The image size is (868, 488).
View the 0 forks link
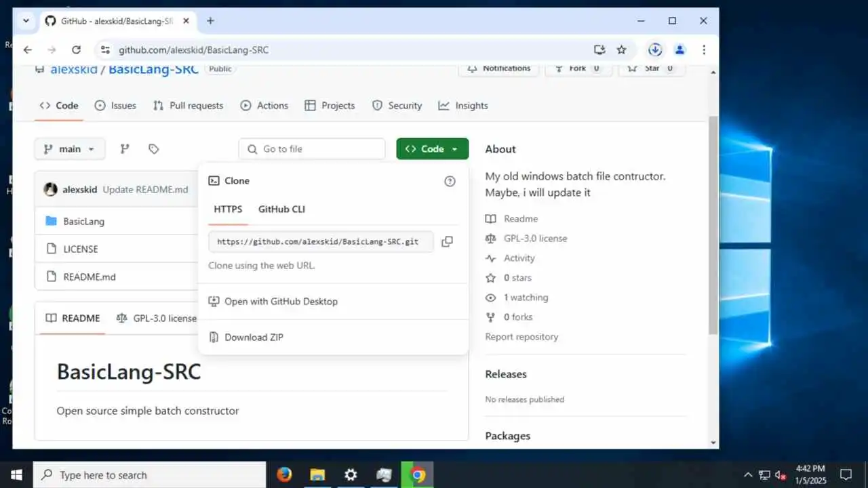click(x=518, y=317)
